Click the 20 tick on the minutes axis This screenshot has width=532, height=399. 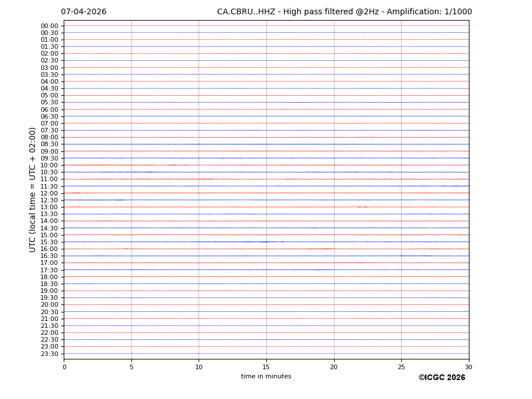tap(333, 367)
